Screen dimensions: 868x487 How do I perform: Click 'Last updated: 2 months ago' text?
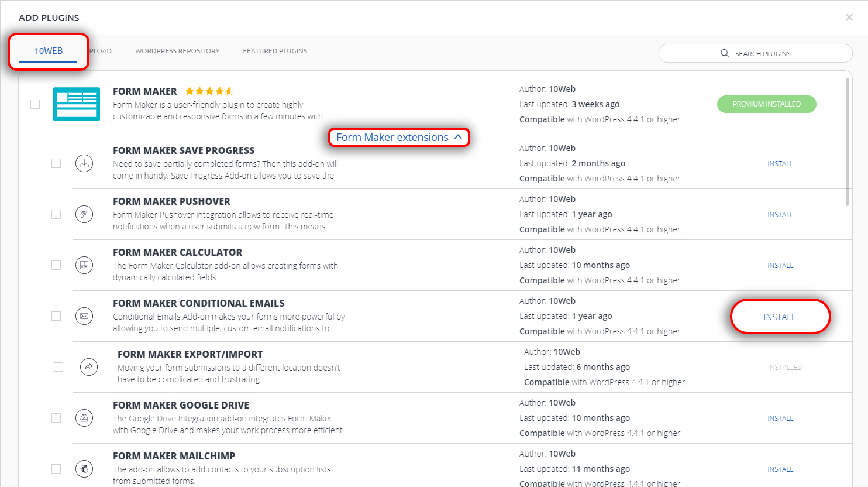(x=572, y=163)
